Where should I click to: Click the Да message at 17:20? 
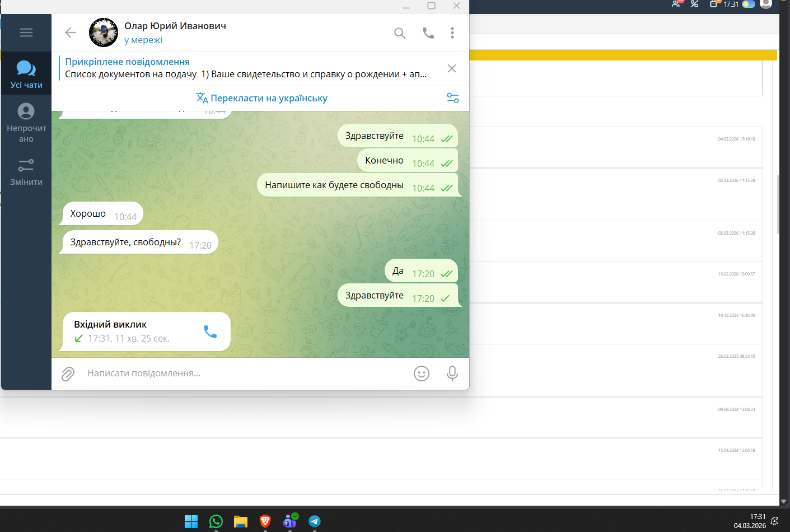421,270
